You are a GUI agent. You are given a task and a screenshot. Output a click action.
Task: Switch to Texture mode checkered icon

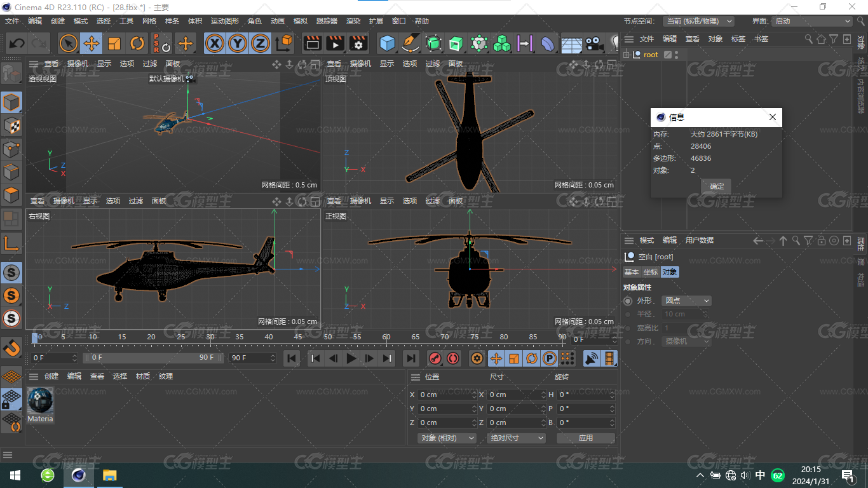[11, 125]
